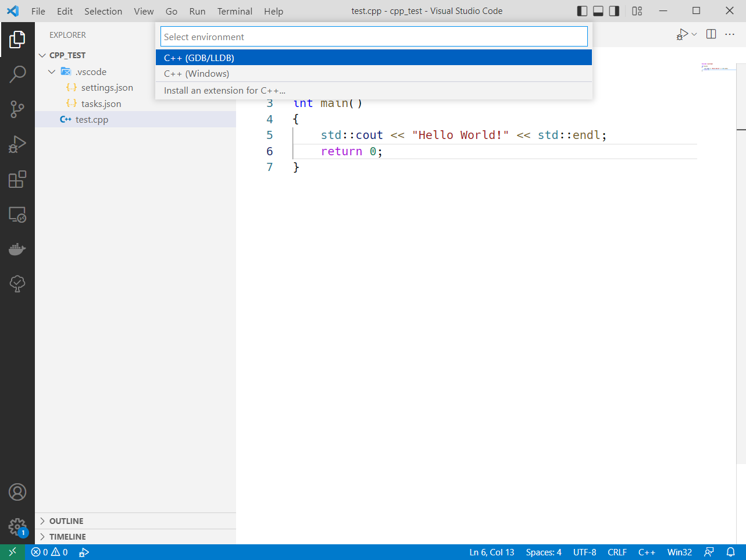
Task: Open the run button dropdown arrow
Action: pyautogui.click(x=694, y=34)
